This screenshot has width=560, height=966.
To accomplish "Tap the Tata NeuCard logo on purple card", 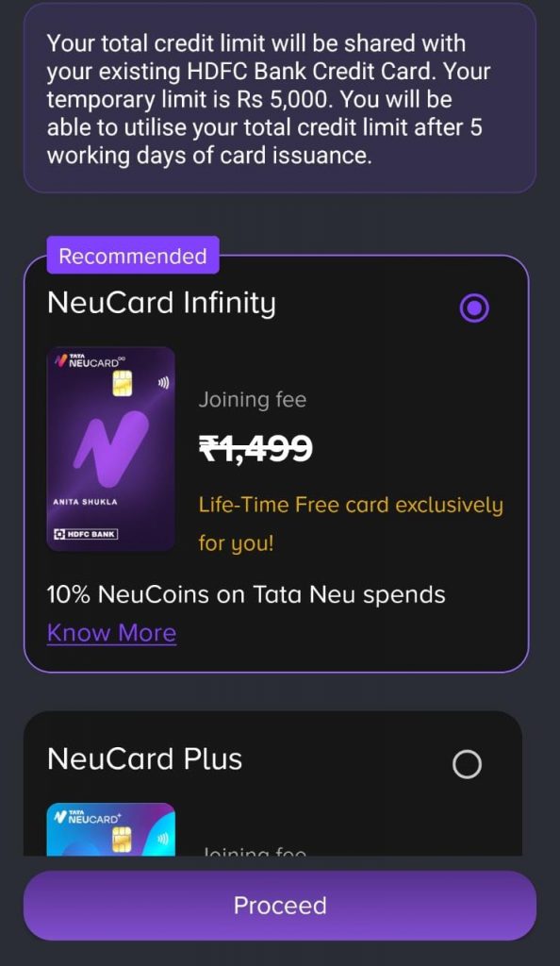I will 87,360.
